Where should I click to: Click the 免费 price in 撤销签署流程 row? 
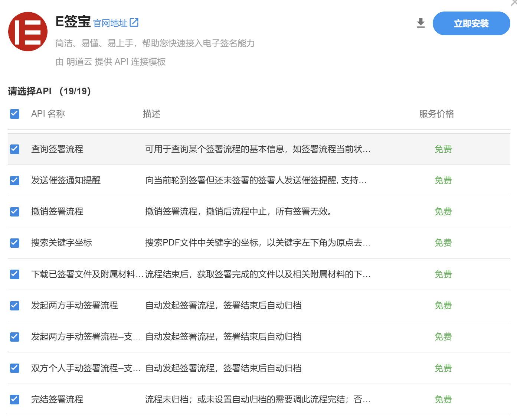[x=443, y=211]
